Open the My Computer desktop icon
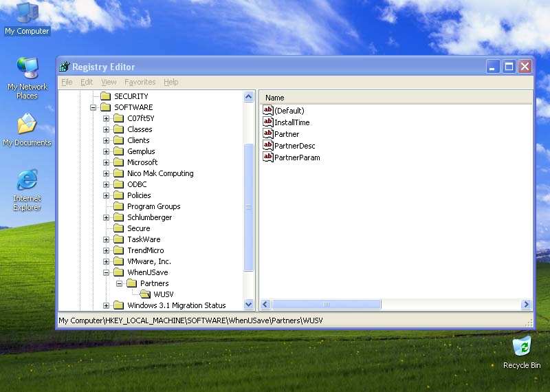The height and width of the screenshot is (392, 550). pos(27,19)
